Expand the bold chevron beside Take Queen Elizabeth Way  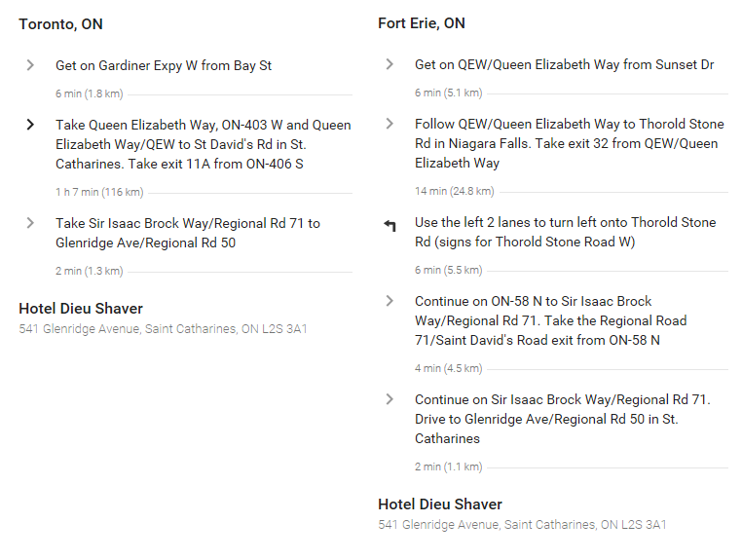point(30,125)
